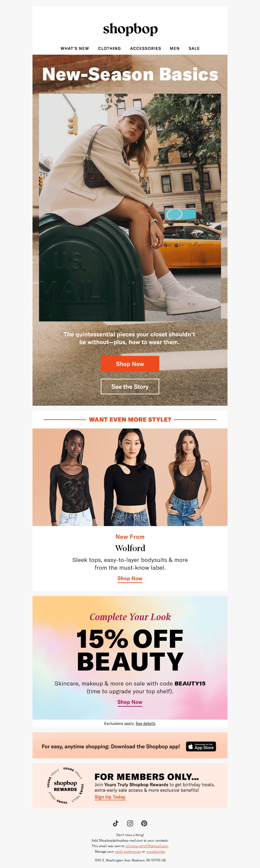Click the shopbop logo at top
The image size is (260, 868).
click(x=130, y=29)
